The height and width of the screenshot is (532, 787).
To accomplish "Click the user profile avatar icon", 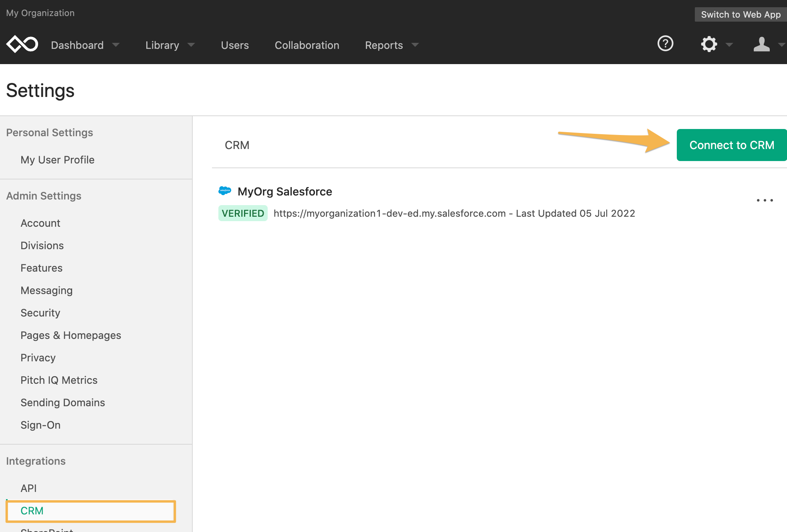I will pyautogui.click(x=761, y=44).
